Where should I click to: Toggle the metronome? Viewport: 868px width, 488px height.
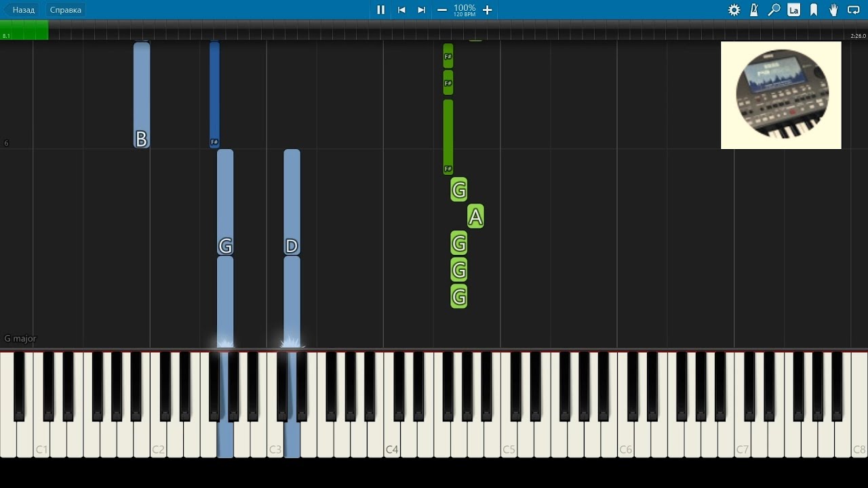[754, 10]
